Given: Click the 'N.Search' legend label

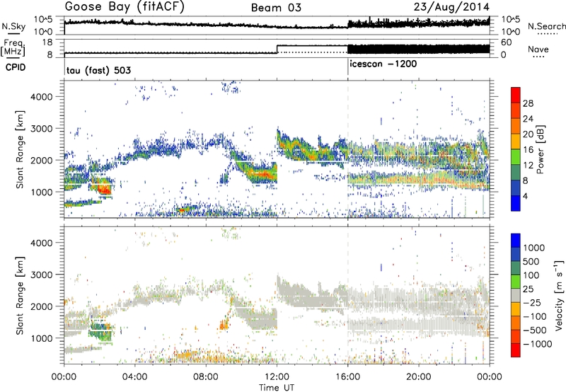Looking at the screenshot, I should coord(546,26).
